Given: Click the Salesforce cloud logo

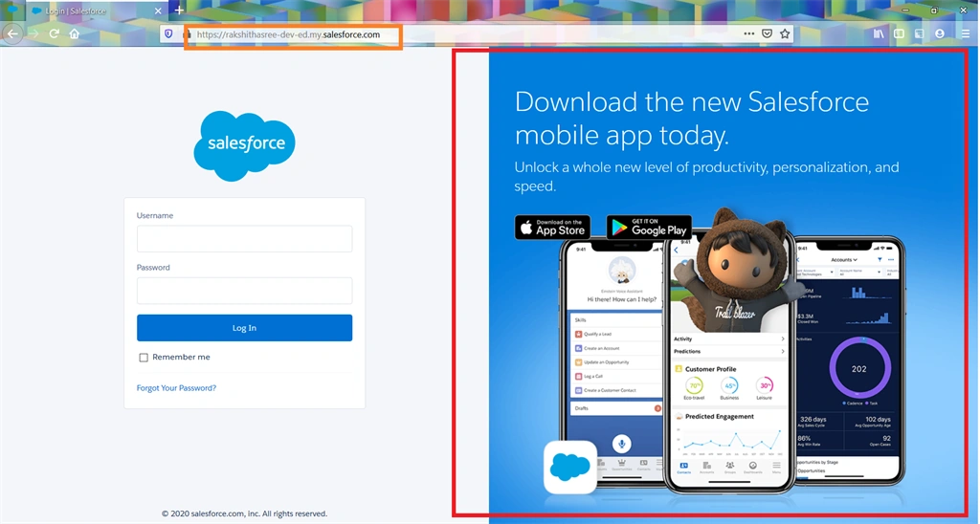Looking at the screenshot, I should [x=244, y=145].
